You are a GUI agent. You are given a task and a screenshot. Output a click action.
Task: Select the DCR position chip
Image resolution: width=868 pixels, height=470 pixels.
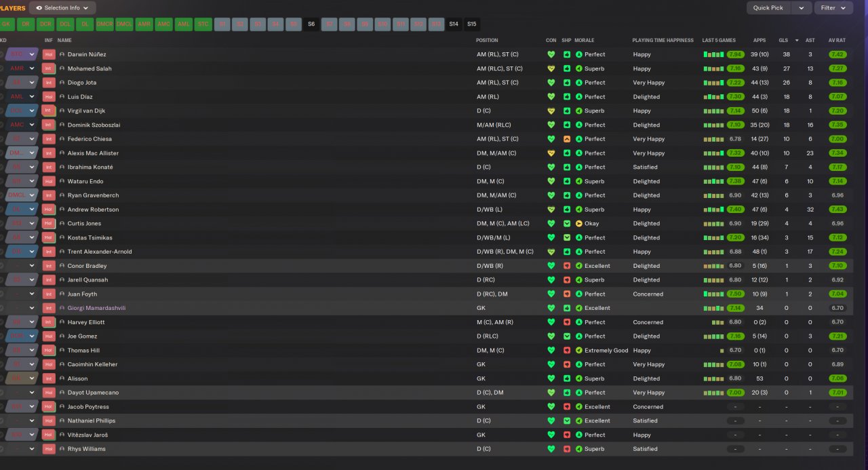click(x=45, y=24)
